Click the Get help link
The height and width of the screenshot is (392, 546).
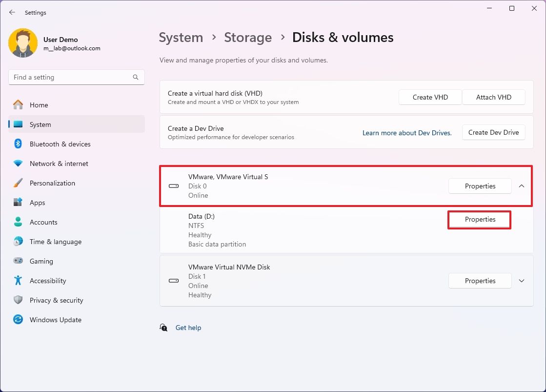point(188,328)
